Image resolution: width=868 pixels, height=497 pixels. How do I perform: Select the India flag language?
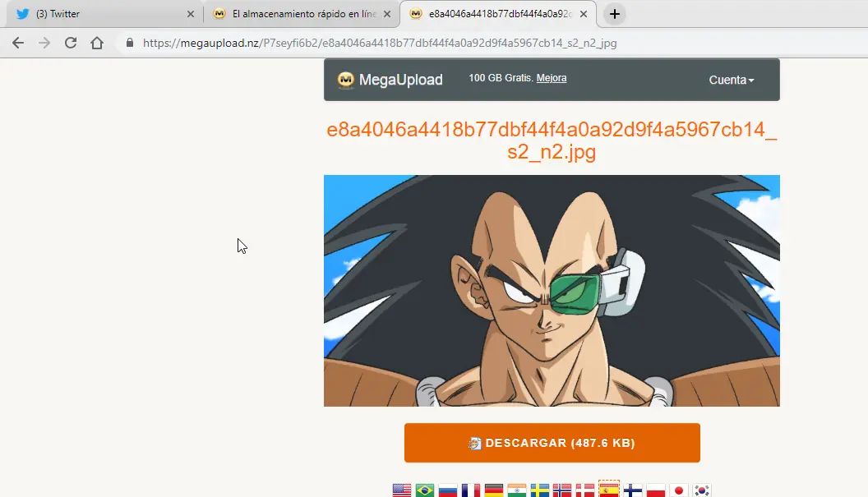(x=517, y=490)
